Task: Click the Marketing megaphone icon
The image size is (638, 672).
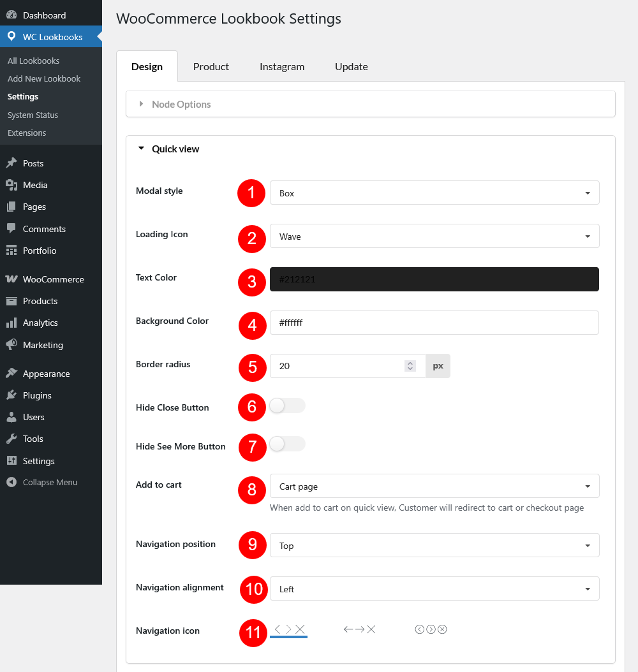Action: pos(11,344)
